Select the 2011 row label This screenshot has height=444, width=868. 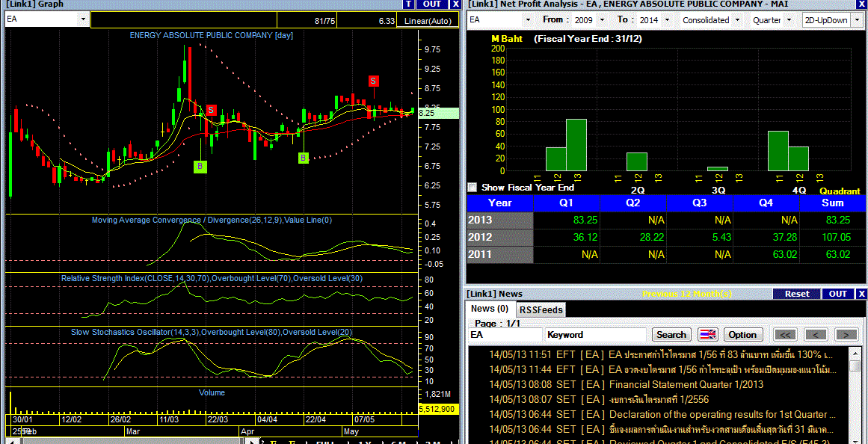click(x=500, y=255)
